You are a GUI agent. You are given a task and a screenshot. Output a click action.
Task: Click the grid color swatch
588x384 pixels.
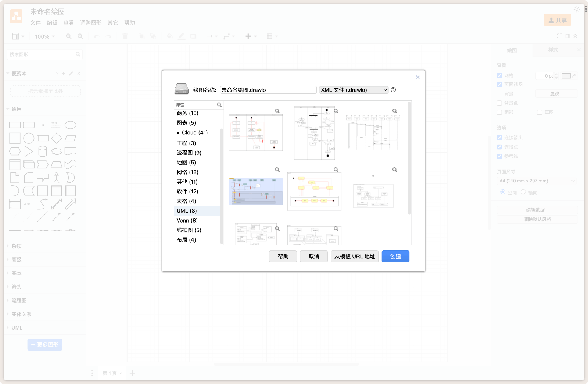point(566,76)
